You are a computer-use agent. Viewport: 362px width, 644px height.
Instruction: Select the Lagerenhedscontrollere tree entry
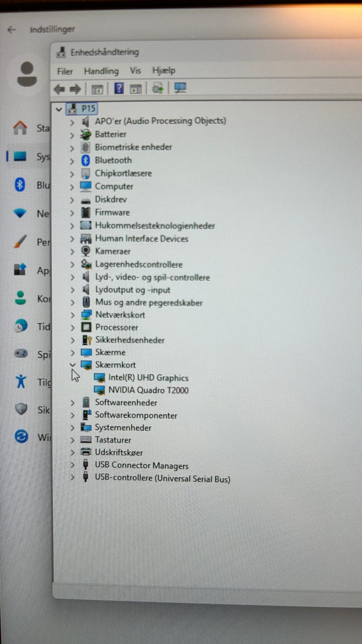(139, 264)
